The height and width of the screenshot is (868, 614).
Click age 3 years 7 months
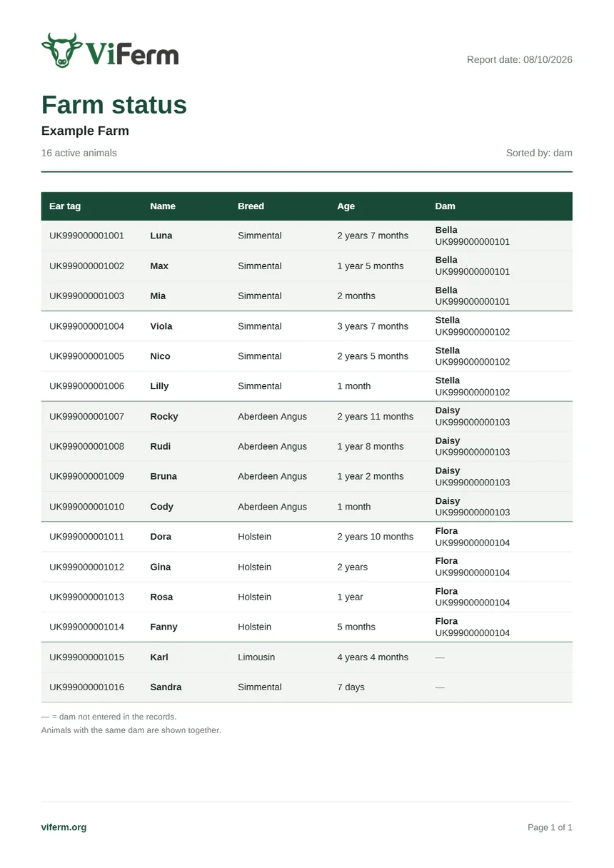(x=373, y=326)
